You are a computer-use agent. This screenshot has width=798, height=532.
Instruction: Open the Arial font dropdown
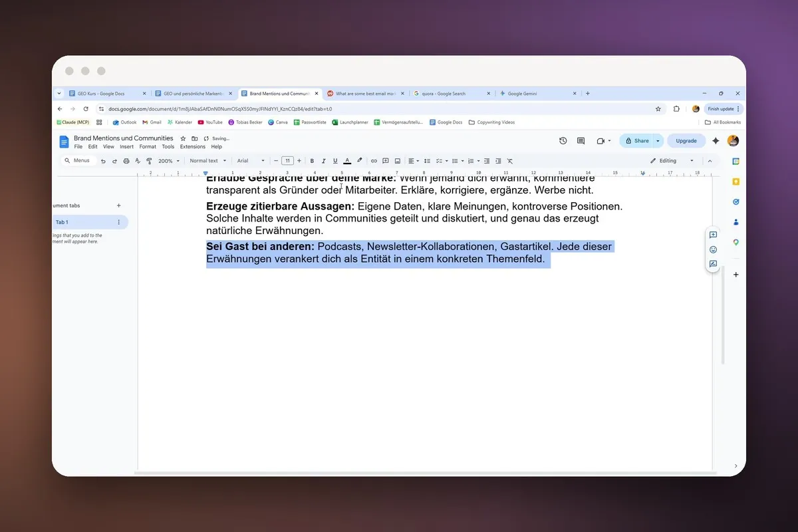[251, 161]
